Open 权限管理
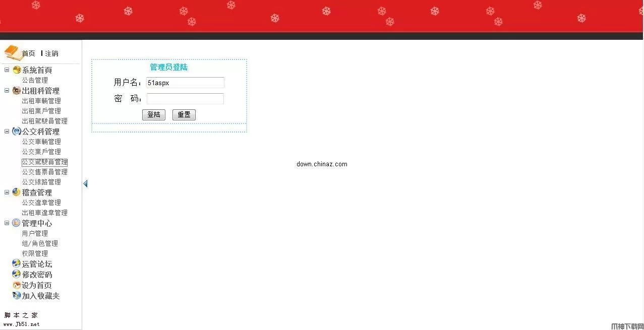This screenshot has width=644, height=330. pos(35,253)
